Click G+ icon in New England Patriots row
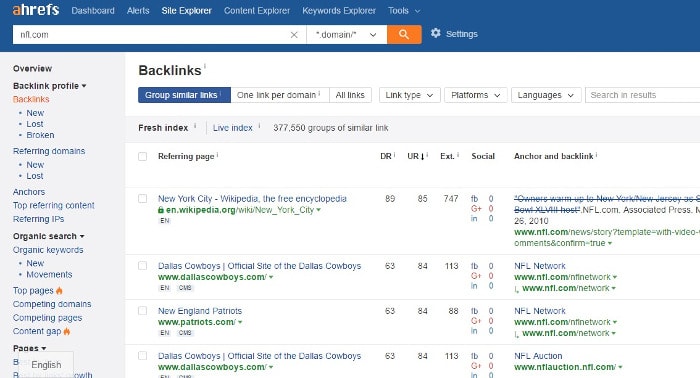Viewport: 700px width, 378px height. pos(476,321)
